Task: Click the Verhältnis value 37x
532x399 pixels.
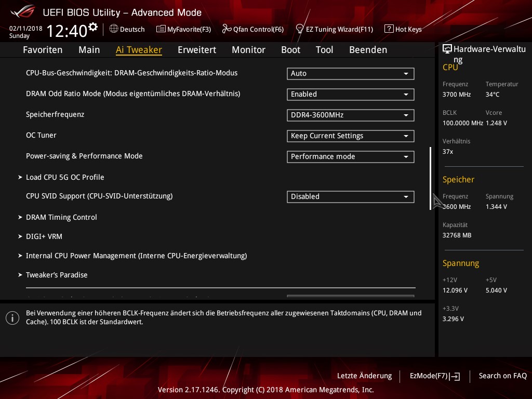Action: [447, 152]
